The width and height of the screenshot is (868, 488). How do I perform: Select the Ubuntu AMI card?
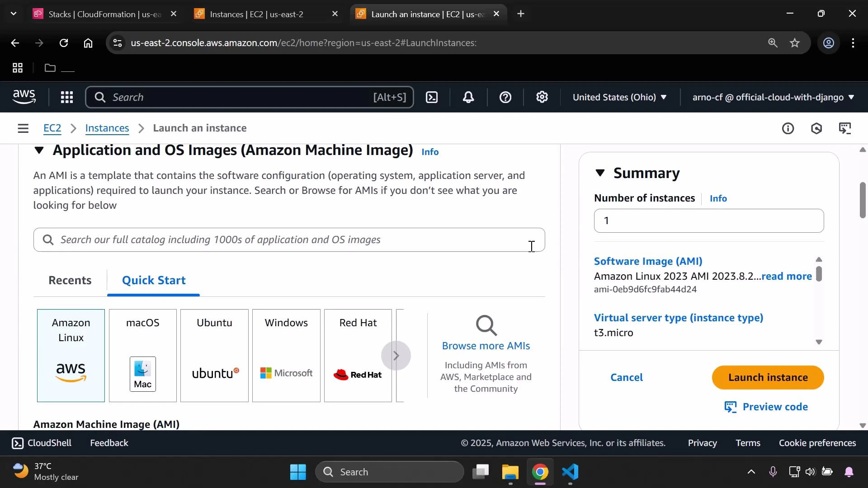(214, 356)
